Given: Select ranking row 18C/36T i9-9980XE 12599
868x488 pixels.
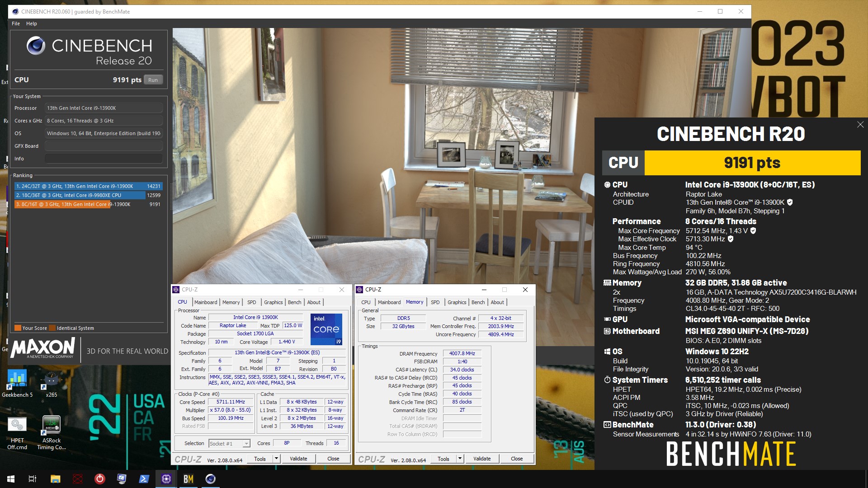Looking at the screenshot, I should 88,195.
